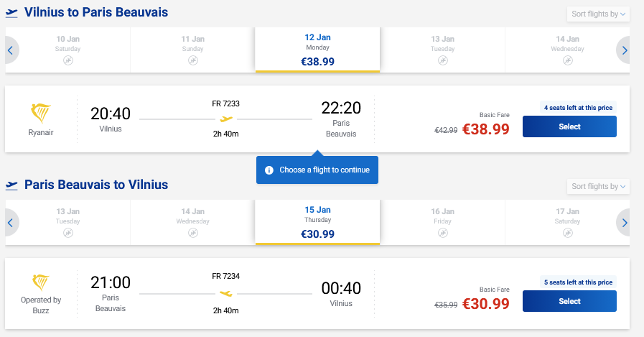Select the 12 Jan Monday date tab
Image resolution: width=644 pixels, height=337 pixels.
317,50
